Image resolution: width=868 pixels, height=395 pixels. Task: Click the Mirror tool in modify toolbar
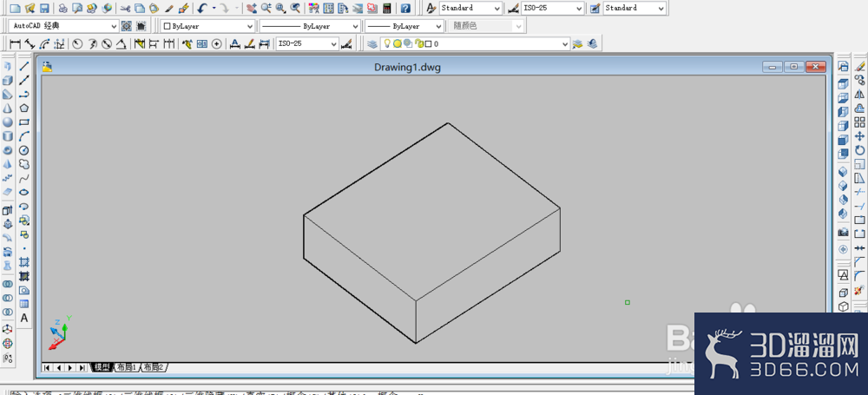[859, 94]
